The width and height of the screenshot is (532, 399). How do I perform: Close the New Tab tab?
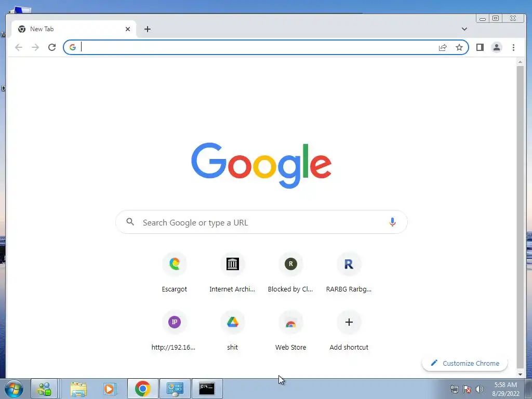tap(128, 29)
